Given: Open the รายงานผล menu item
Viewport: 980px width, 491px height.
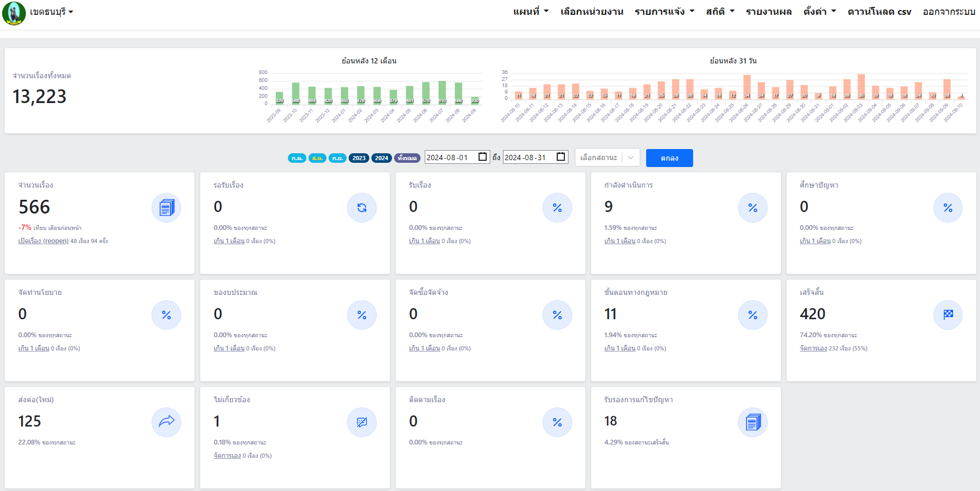Looking at the screenshot, I should [x=769, y=12].
